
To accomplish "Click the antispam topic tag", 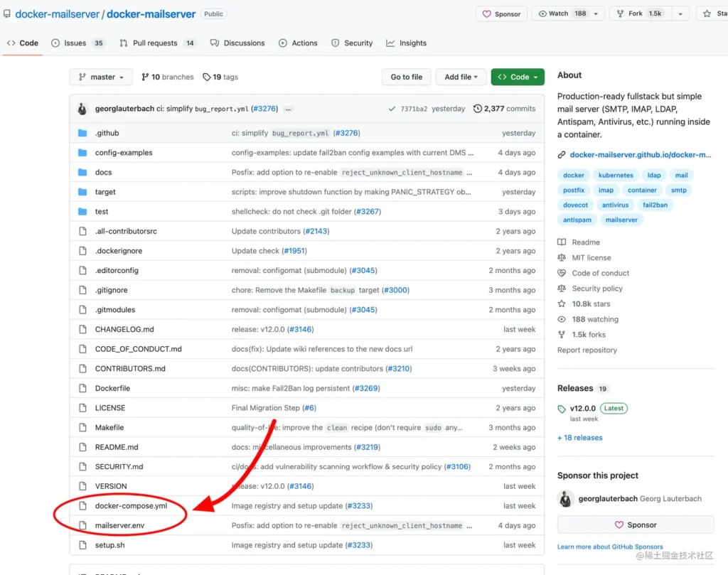I will tap(577, 220).
